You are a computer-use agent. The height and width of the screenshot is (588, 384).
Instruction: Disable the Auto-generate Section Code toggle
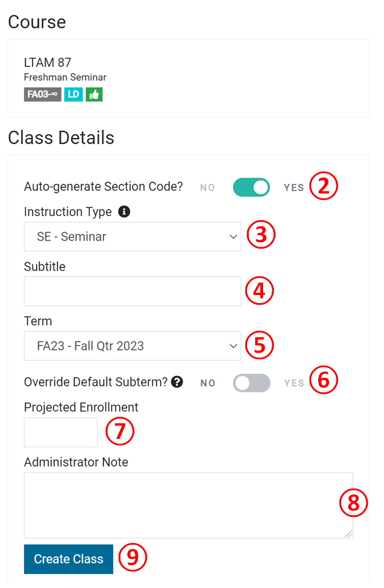pos(251,186)
